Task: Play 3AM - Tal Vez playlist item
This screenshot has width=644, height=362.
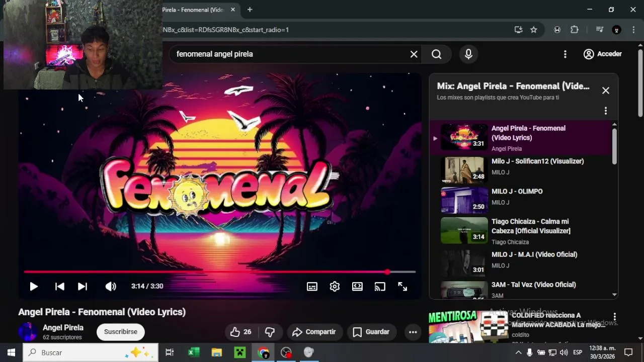Action: pyautogui.click(x=523, y=290)
